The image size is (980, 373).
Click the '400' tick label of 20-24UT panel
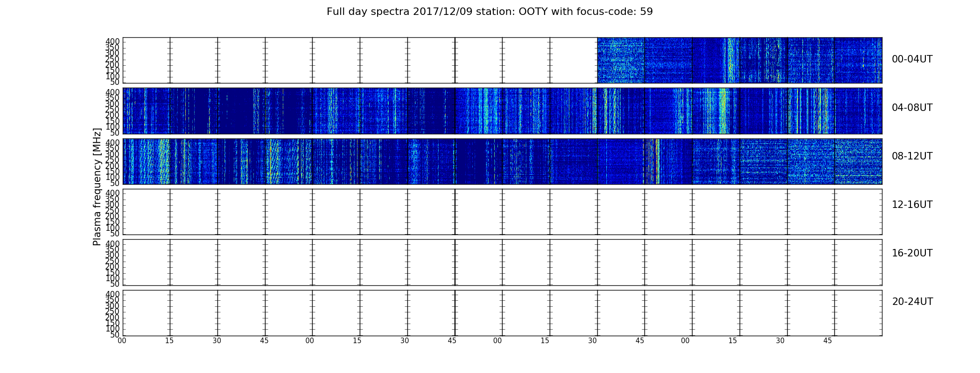[x=112, y=294]
